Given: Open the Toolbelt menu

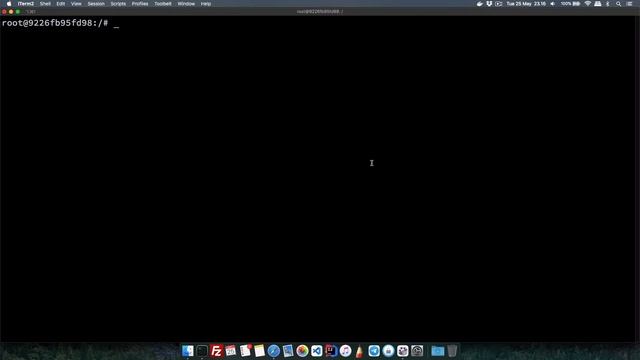Looking at the screenshot, I should [x=163, y=4].
